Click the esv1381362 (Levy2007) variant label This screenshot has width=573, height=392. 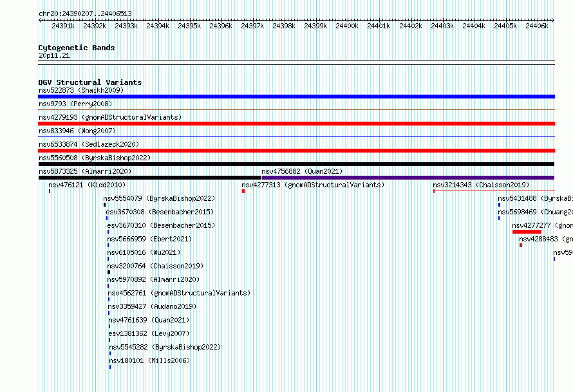[149, 333]
